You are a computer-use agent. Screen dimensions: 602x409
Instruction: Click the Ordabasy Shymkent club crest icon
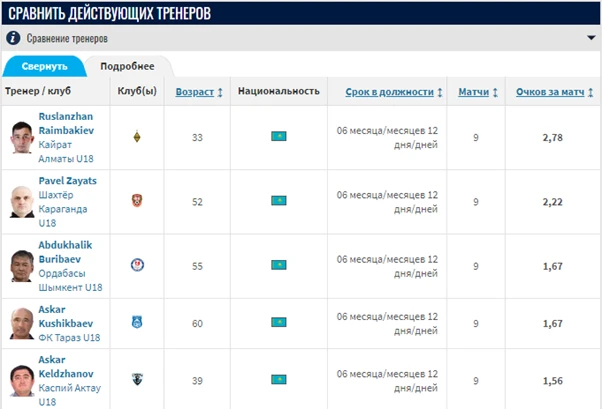pyautogui.click(x=137, y=265)
